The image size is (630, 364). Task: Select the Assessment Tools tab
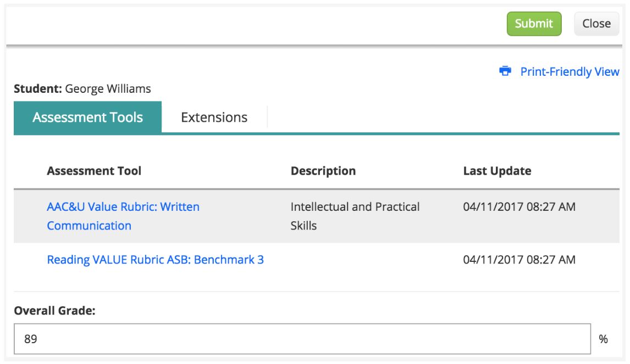[87, 117]
